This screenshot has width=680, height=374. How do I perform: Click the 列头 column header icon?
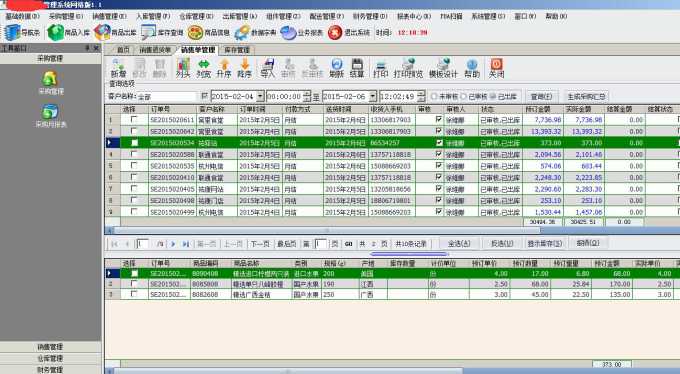183,69
